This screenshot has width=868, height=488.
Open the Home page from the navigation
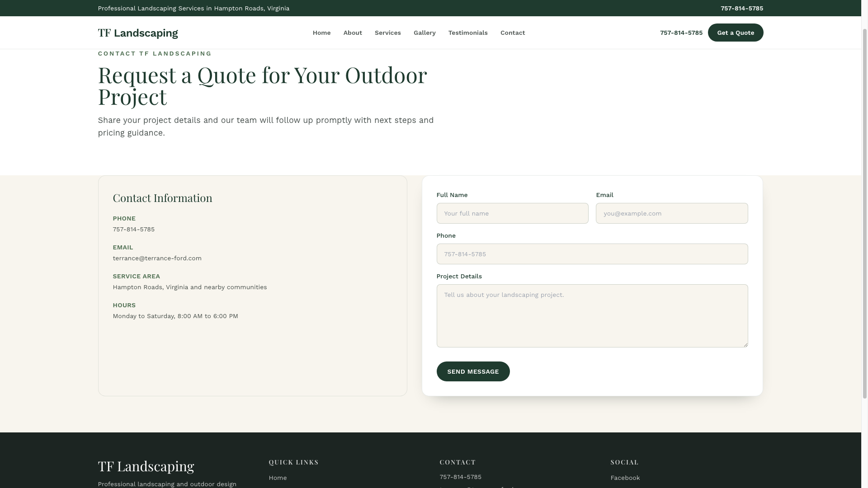(321, 33)
